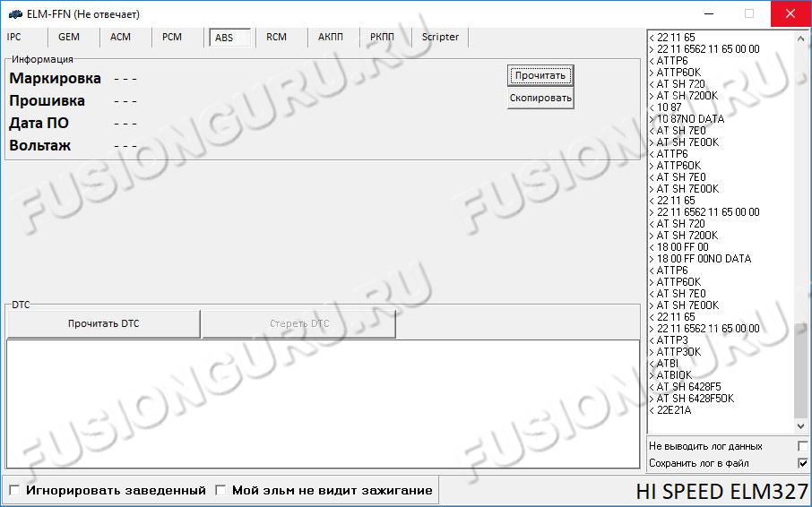Enable Игнорировать заведенный checkbox
The image size is (812, 507).
[15, 490]
